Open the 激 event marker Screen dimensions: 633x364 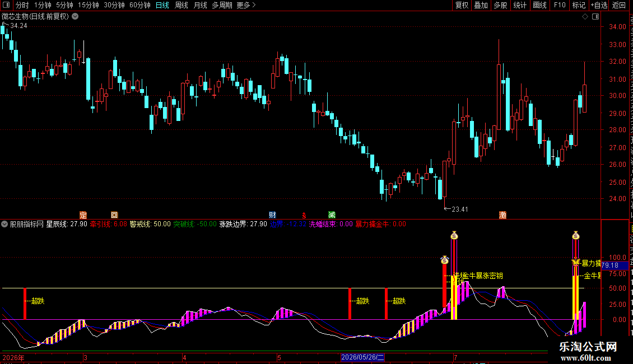tap(502, 215)
